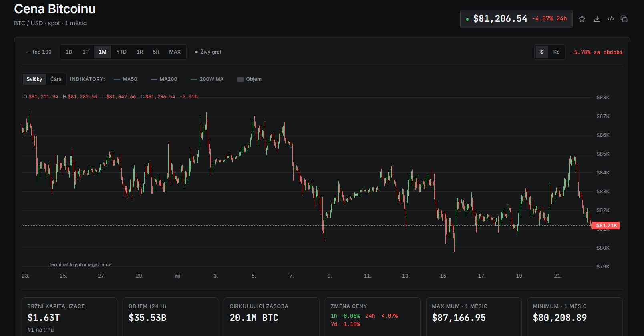Select Svíčky candlestick chart mode

pos(34,79)
